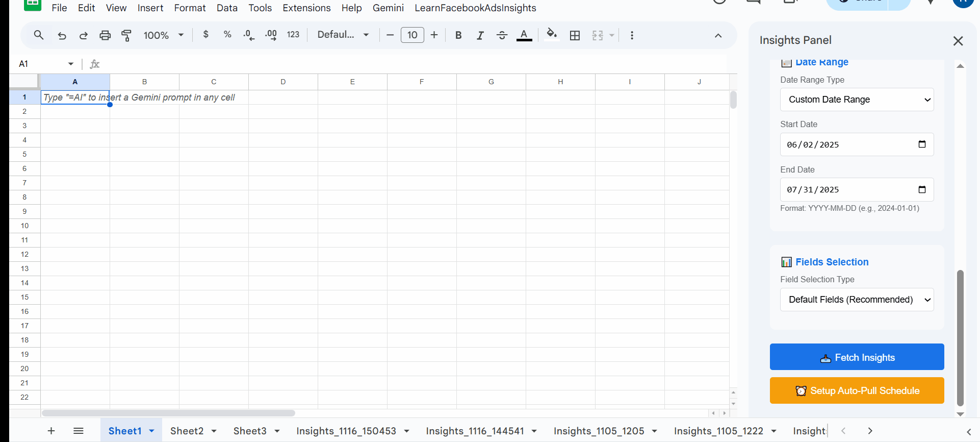Open the fill color picker
This screenshot has height=442, width=980.
(551, 35)
